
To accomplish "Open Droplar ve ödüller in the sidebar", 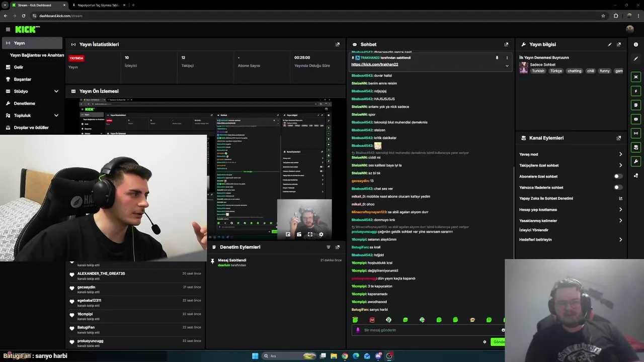I will coord(33,128).
